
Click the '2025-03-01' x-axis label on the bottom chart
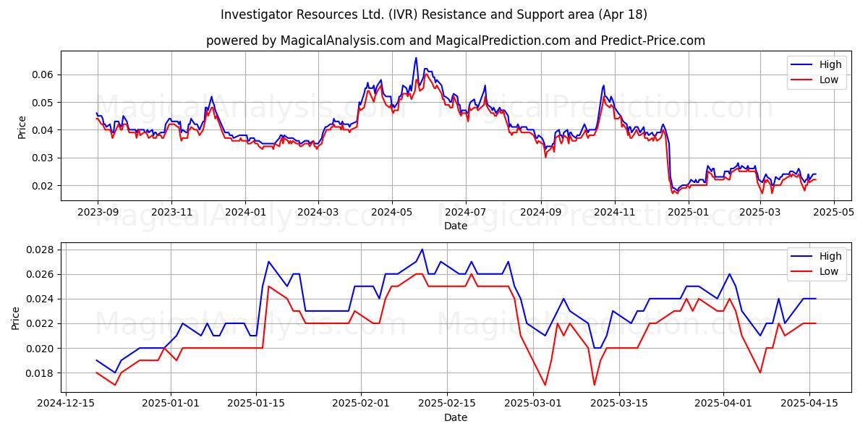click(533, 404)
